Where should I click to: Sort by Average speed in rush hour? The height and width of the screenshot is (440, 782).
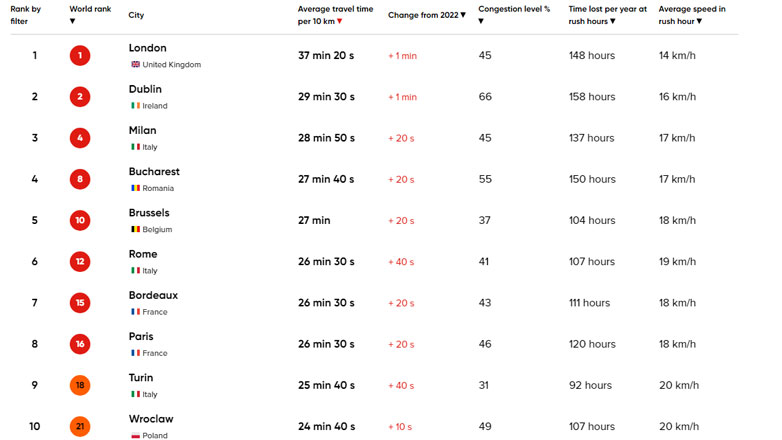coord(692,15)
